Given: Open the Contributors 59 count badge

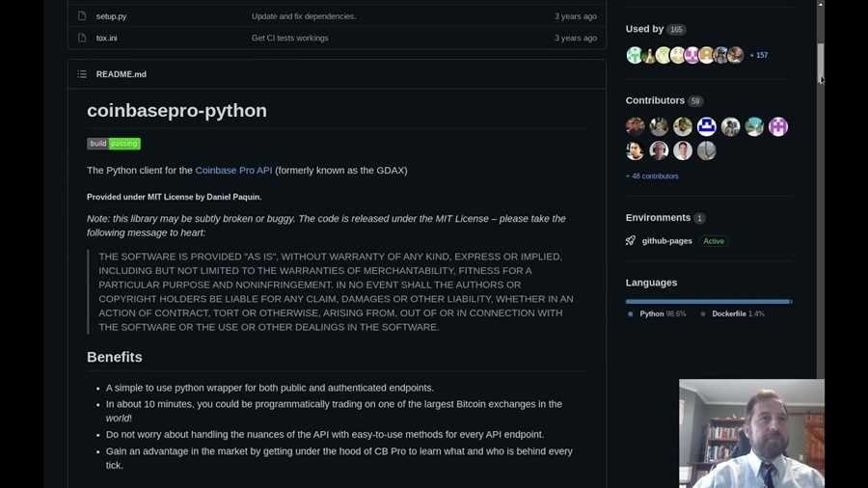Looking at the screenshot, I should click(695, 101).
